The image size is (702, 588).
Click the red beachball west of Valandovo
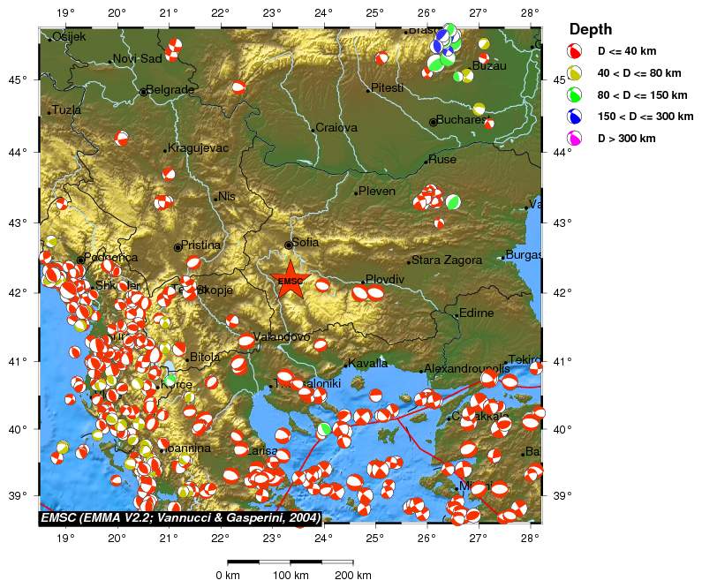tap(246, 342)
